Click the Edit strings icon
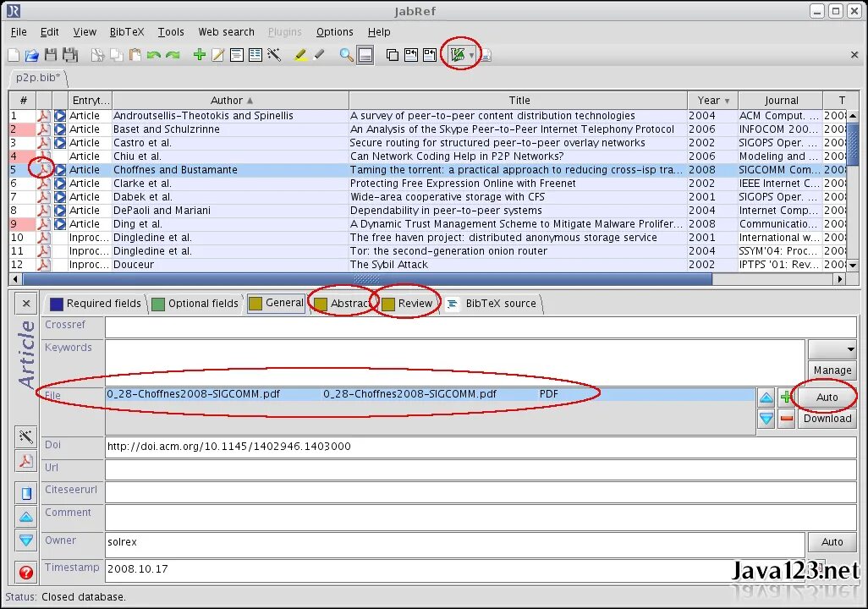Screen dimensions: 868x609 pos(255,55)
